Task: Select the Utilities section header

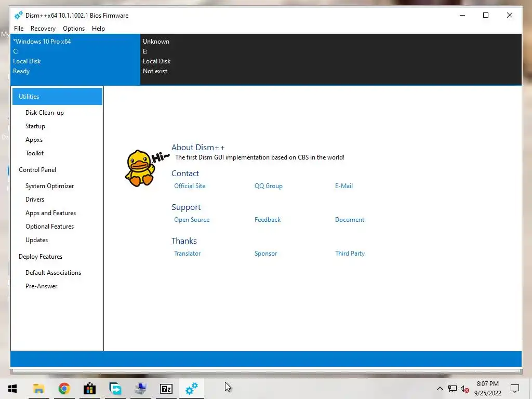Action: point(57,96)
